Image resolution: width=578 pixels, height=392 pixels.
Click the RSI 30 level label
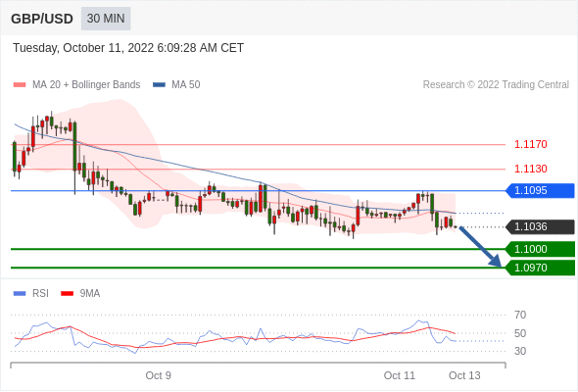pyautogui.click(x=520, y=351)
